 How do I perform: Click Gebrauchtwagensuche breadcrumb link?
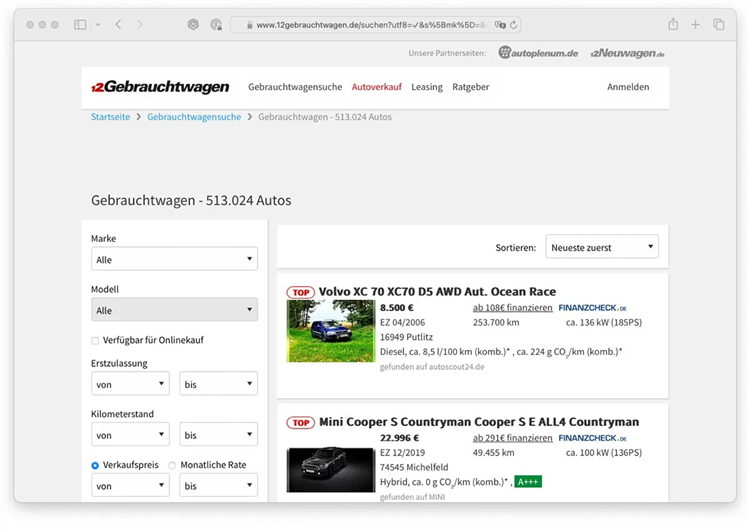tap(194, 117)
